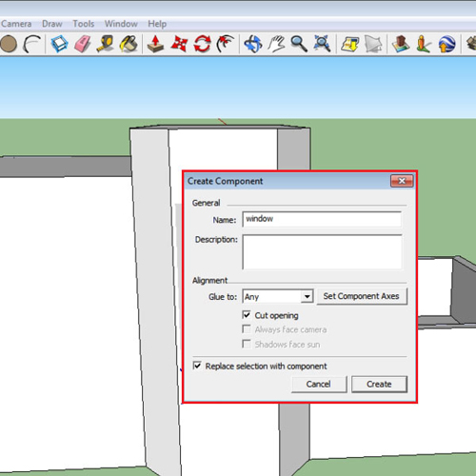
Task: Uncheck the Cut opening checkbox
Action: pyautogui.click(x=247, y=315)
